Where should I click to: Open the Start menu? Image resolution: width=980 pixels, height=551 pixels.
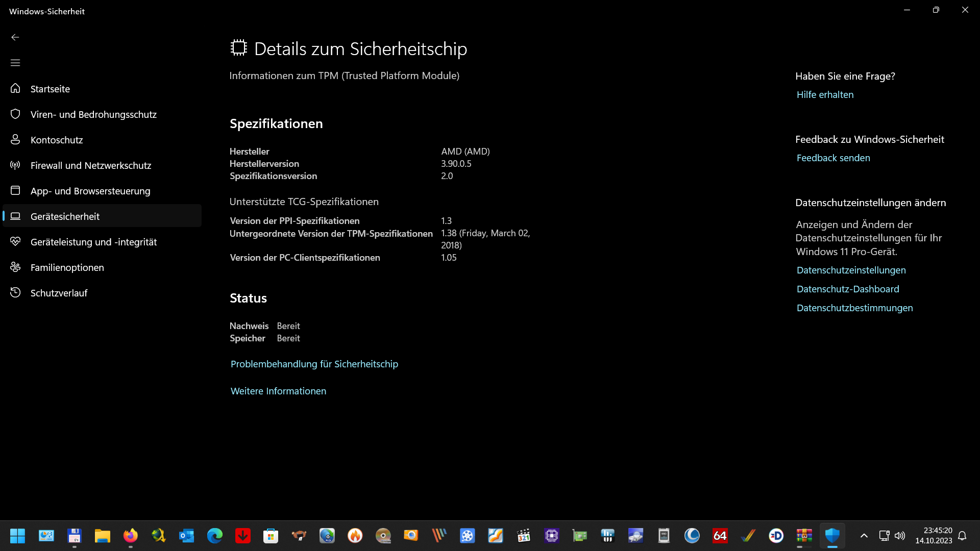17,536
